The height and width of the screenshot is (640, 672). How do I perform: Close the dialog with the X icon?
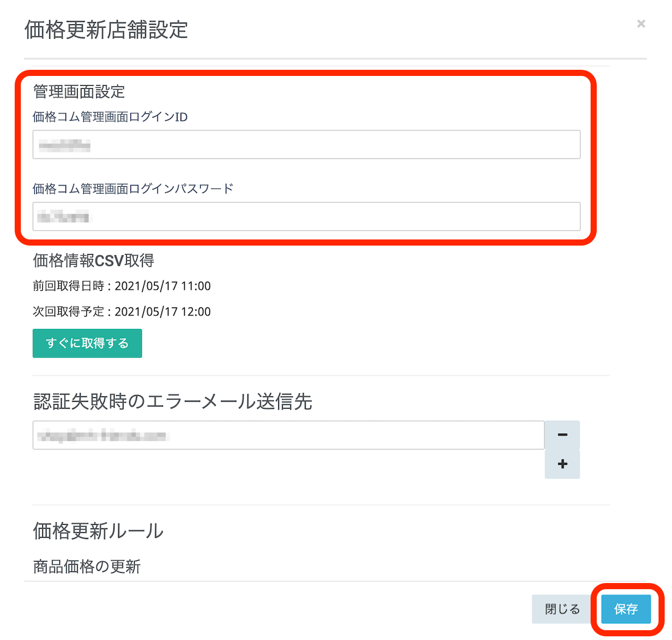(x=641, y=24)
